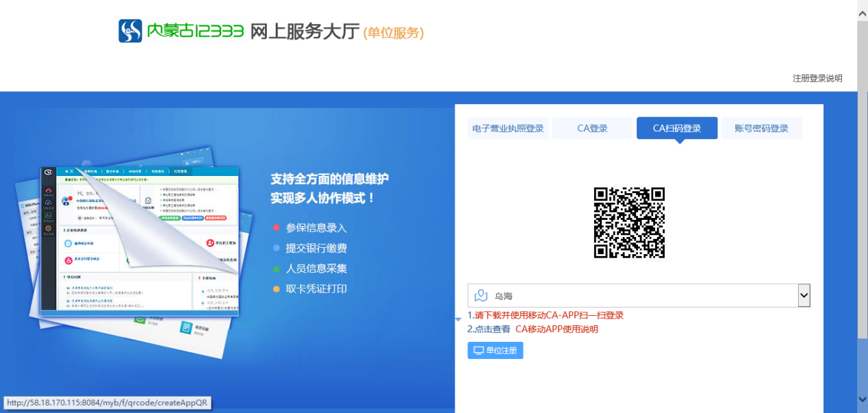The width and height of the screenshot is (868, 413).
Task: Click the 乌海 city selection field
Action: pos(639,296)
